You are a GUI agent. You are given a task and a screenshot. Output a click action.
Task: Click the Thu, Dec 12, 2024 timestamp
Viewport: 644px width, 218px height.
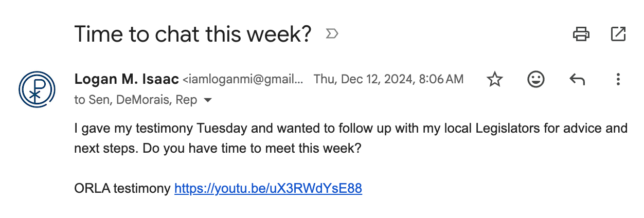(x=389, y=79)
